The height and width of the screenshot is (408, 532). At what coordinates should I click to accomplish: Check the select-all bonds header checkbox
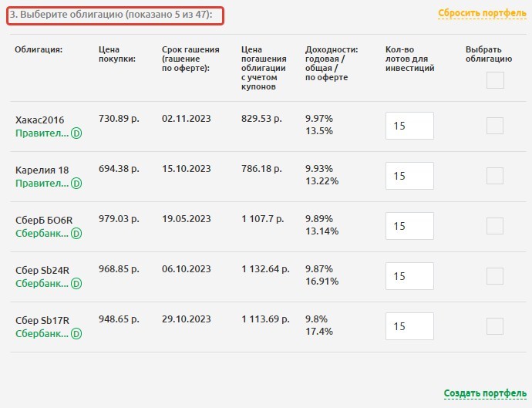tap(495, 79)
